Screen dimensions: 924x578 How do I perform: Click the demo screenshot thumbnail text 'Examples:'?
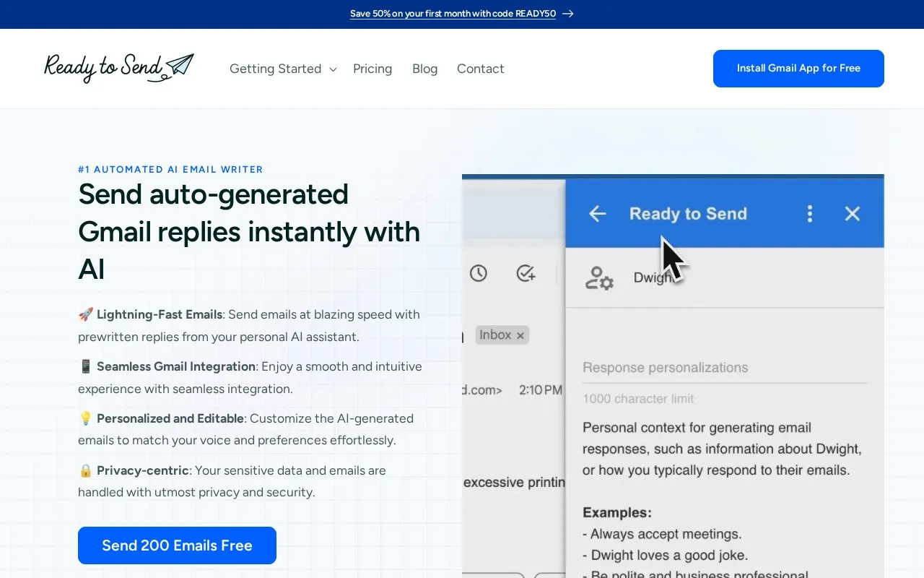[617, 513]
